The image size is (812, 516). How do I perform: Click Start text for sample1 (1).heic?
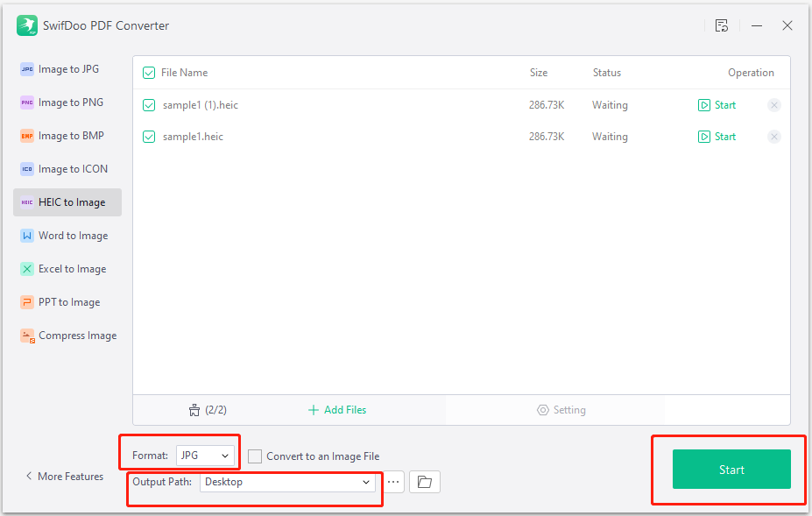pyautogui.click(x=725, y=105)
